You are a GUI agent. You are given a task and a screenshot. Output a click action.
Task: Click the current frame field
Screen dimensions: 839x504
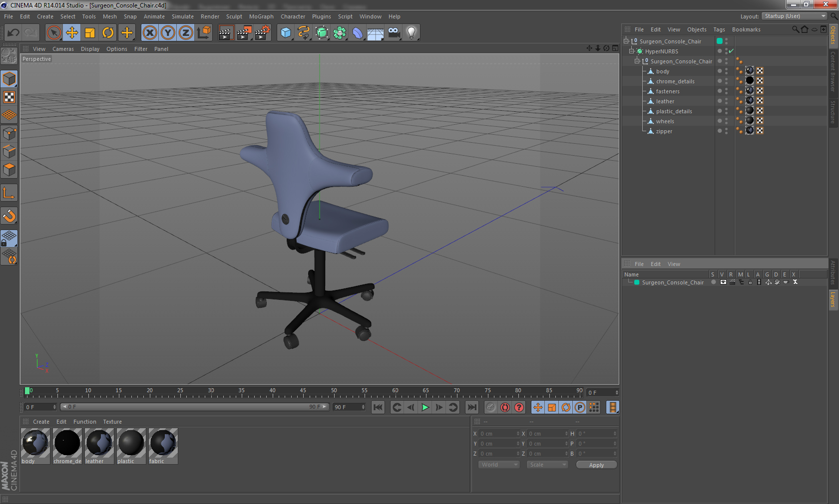tap(603, 393)
